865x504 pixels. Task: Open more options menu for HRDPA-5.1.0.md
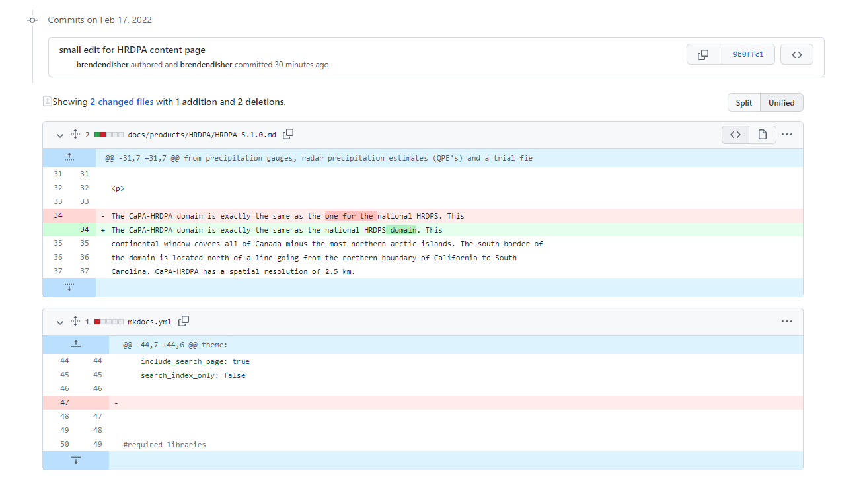(786, 135)
